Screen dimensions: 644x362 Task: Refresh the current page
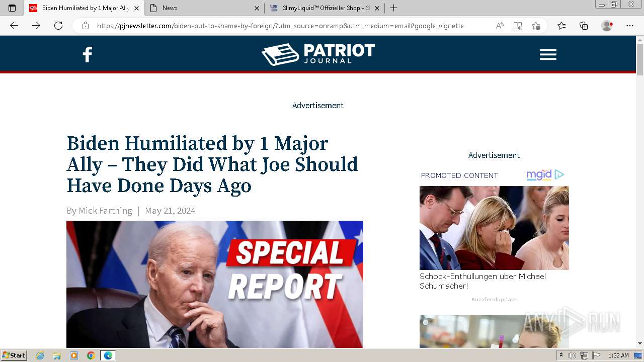(58, 26)
